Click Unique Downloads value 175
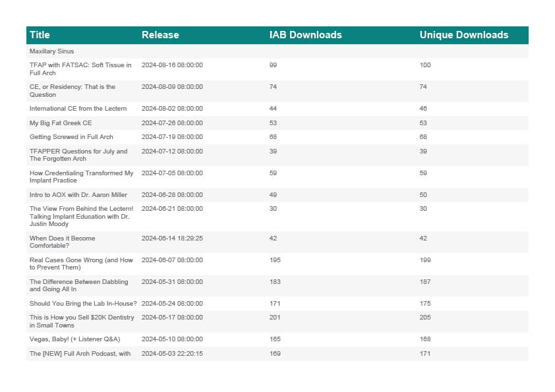The height and width of the screenshot is (392, 555). [x=425, y=304]
